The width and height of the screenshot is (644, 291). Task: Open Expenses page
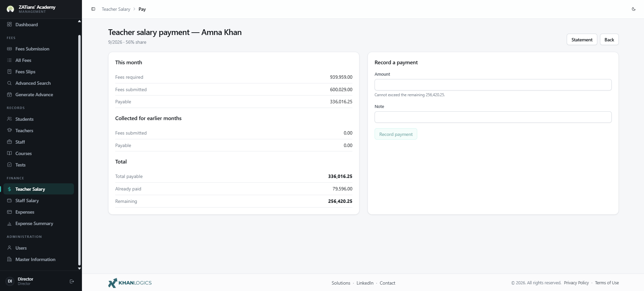pyautogui.click(x=39, y=212)
